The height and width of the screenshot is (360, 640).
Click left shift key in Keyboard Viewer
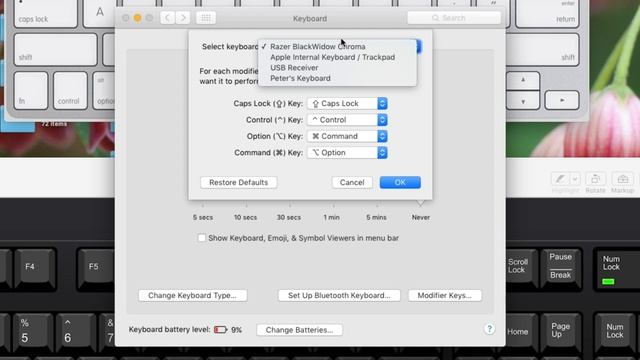[x=56, y=49]
